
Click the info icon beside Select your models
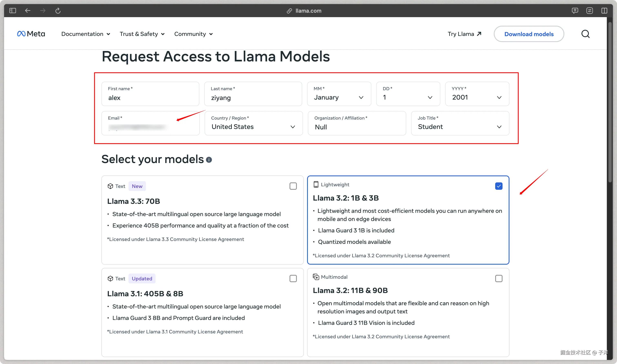(x=209, y=160)
